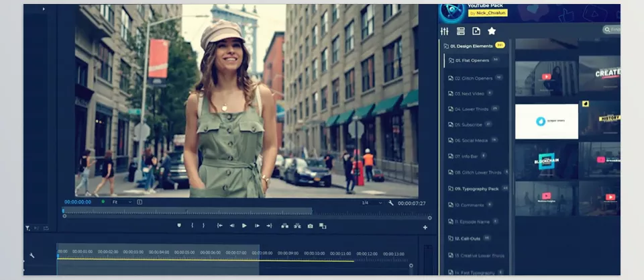Screen dimensions: 644x280
Task: Open the monitor settings wrench icon
Action: click(x=390, y=203)
